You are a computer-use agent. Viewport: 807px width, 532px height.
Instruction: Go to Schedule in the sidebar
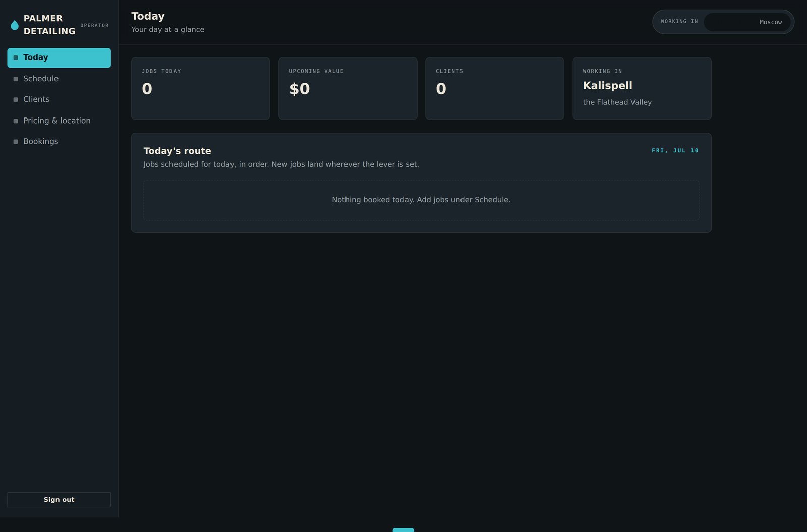tap(59, 79)
